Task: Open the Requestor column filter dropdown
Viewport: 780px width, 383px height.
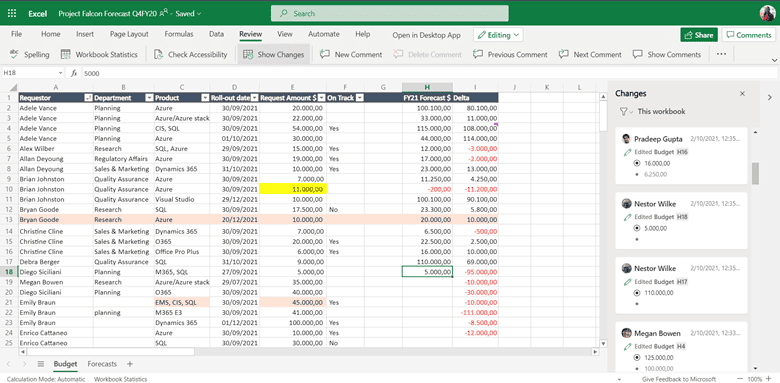Action: pyautogui.click(x=89, y=98)
